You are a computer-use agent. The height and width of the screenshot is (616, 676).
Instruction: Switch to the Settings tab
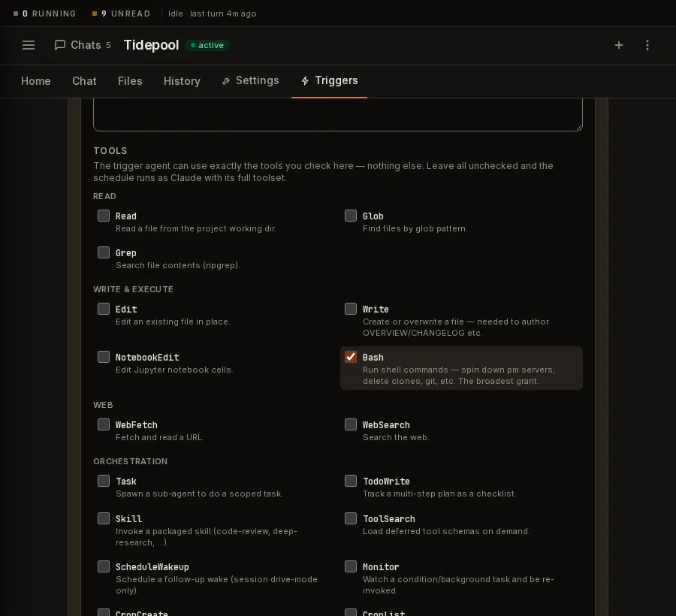pyautogui.click(x=250, y=80)
